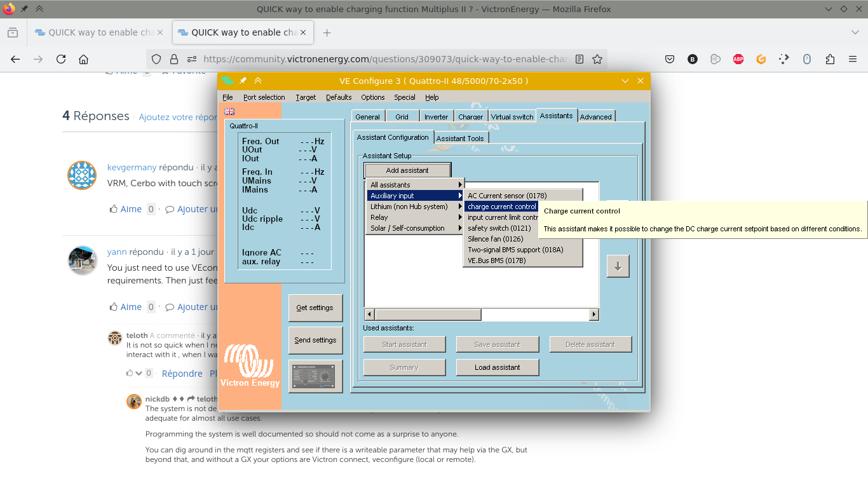This screenshot has height=488, width=868.
Task: Click the Add assistant button
Action: pyautogui.click(x=407, y=170)
